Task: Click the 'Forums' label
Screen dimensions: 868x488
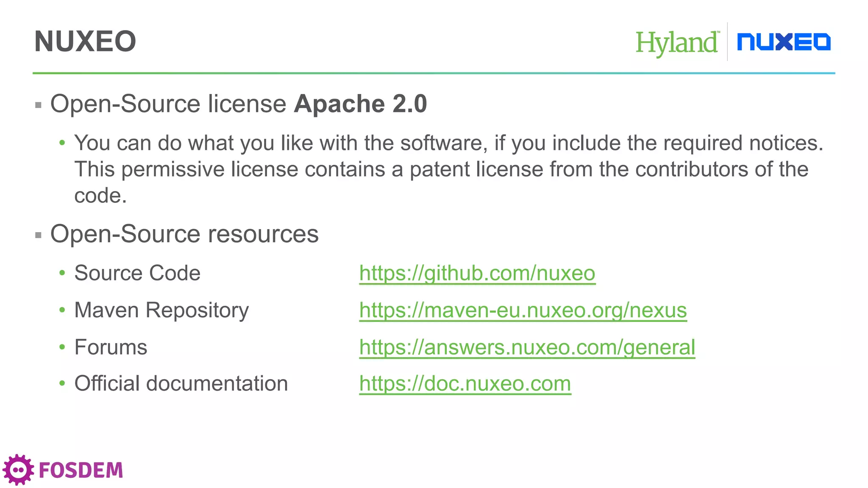Action: 111,347
